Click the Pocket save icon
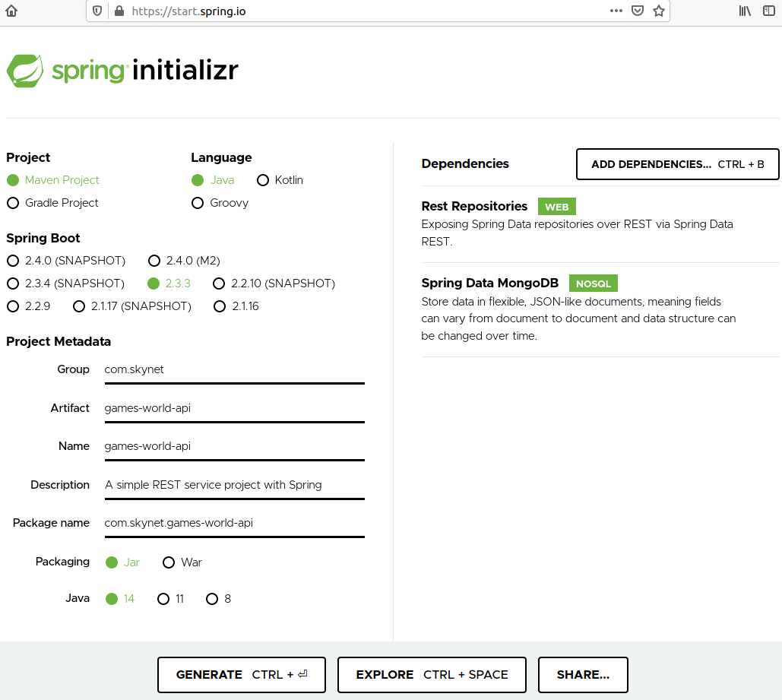The image size is (782, 700). pyautogui.click(x=638, y=11)
